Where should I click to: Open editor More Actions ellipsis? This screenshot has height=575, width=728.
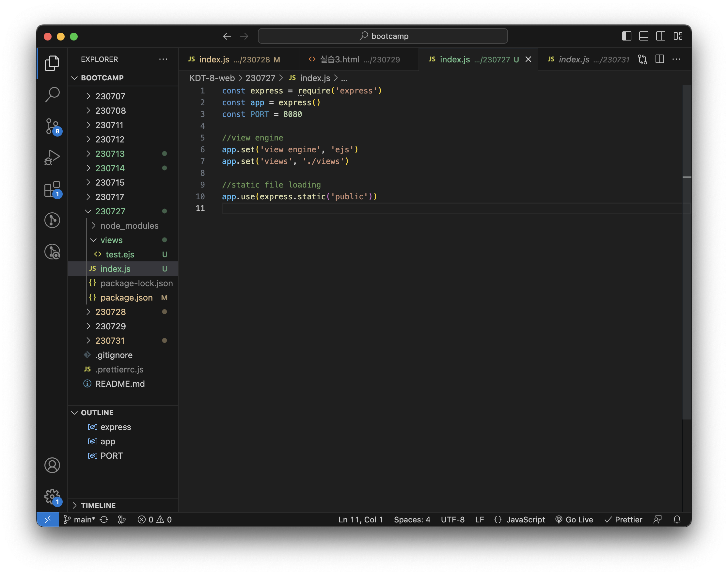[676, 59]
